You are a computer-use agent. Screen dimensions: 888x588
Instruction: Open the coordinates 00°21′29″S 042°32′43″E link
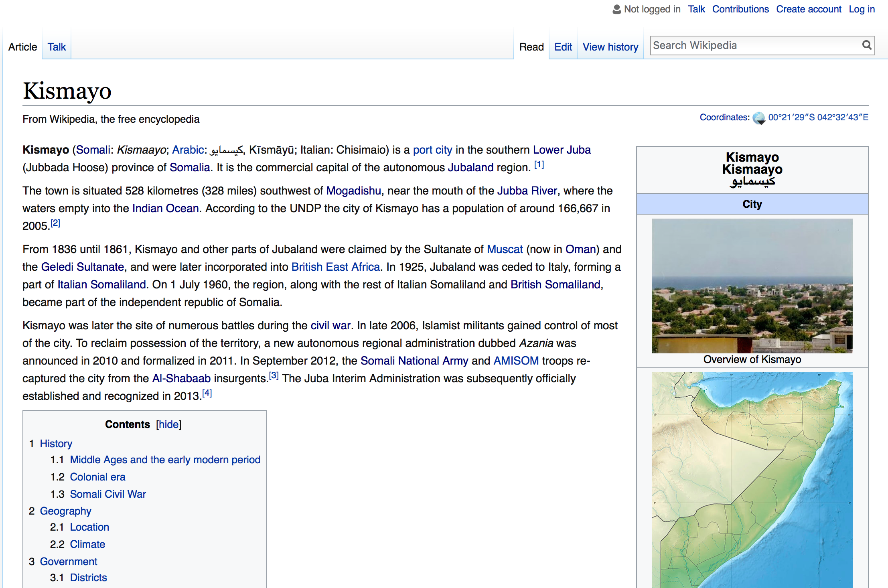(818, 117)
